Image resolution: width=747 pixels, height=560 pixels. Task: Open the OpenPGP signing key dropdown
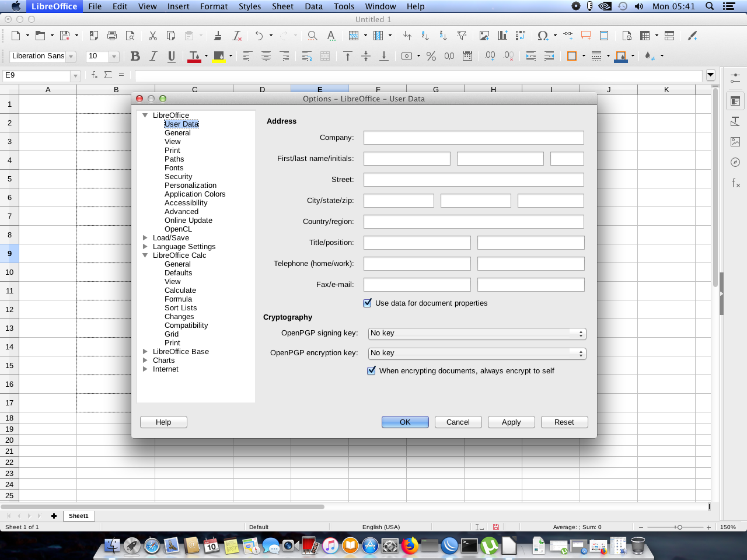tap(477, 334)
